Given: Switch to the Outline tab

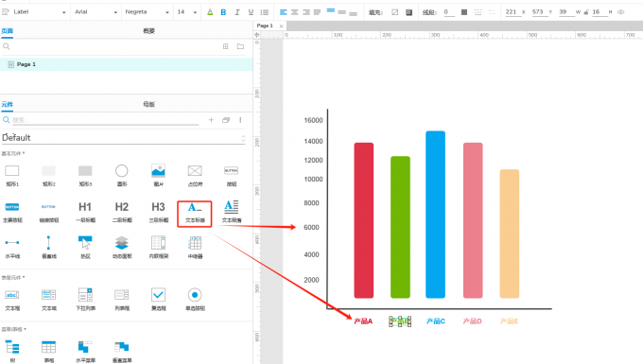Looking at the screenshot, I should point(148,31).
